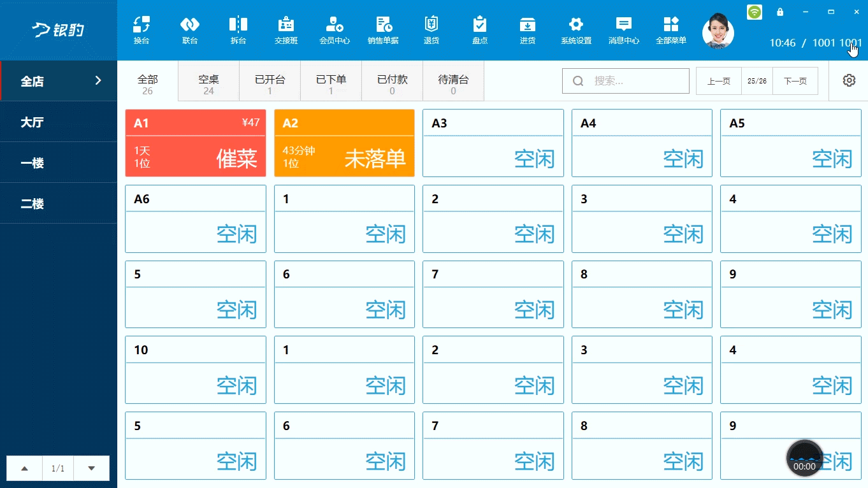Show 全部菜单 all menus
This screenshot has height=488, width=868.
tap(671, 30)
